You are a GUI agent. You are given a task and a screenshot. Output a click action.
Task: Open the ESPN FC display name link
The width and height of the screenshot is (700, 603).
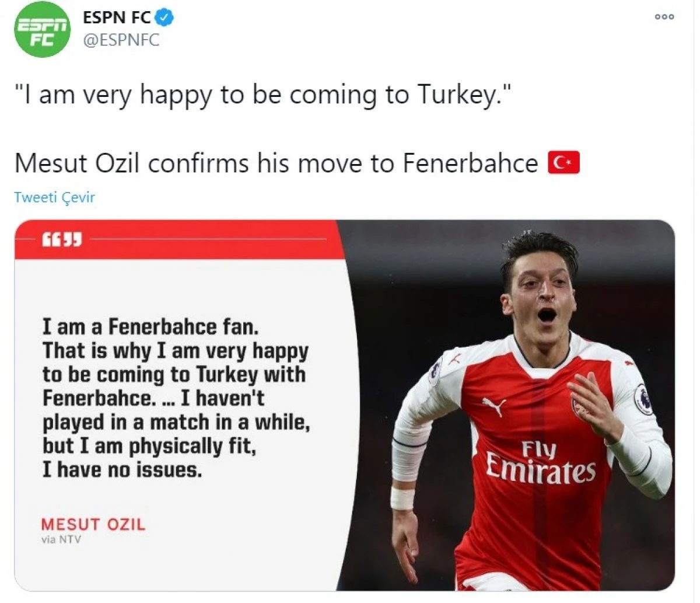117,18
